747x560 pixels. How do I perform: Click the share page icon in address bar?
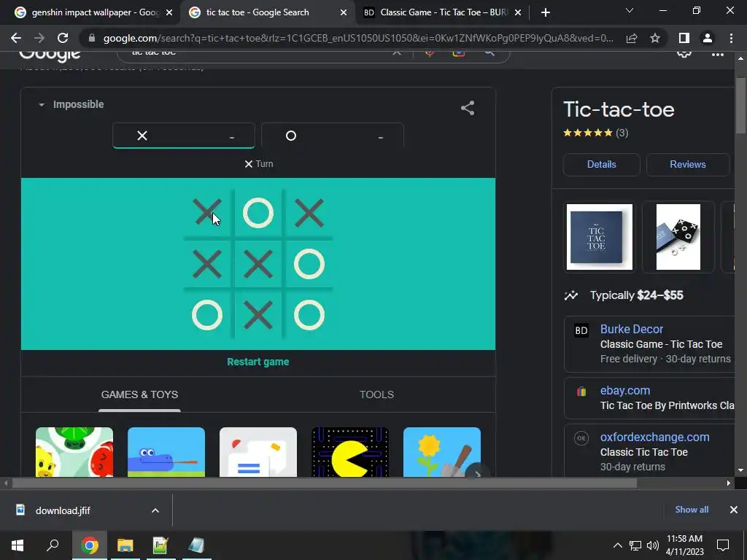coord(632,38)
